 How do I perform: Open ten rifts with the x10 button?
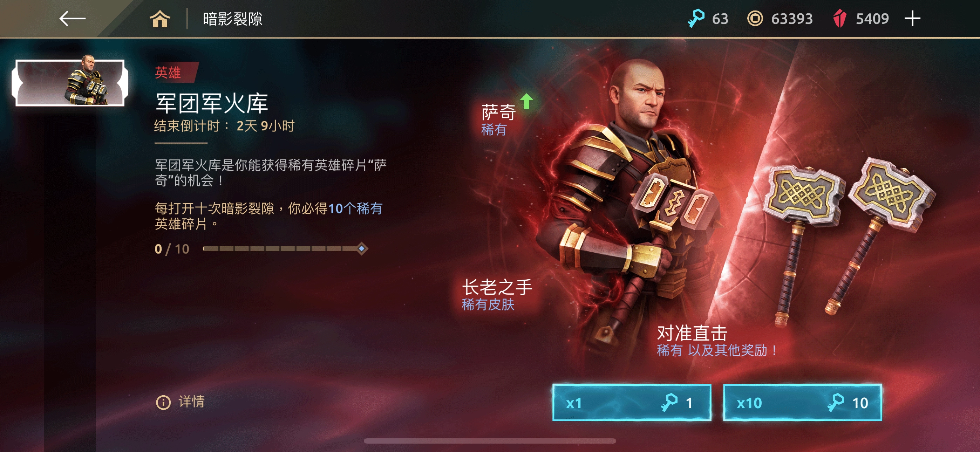(x=802, y=403)
